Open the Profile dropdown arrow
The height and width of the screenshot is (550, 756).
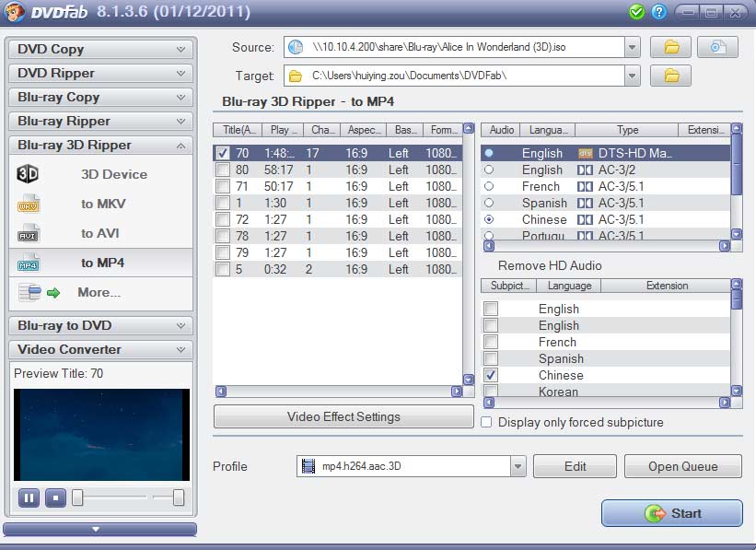click(x=518, y=466)
